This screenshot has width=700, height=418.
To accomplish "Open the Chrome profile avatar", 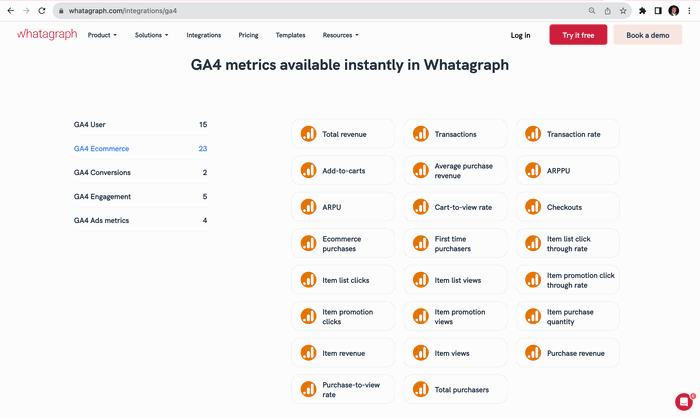I will click(x=674, y=11).
